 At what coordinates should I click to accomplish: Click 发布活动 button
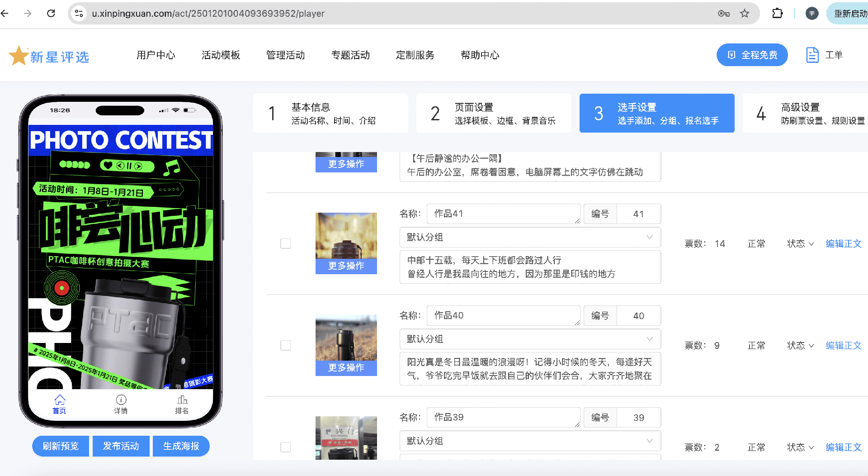pos(121,446)
